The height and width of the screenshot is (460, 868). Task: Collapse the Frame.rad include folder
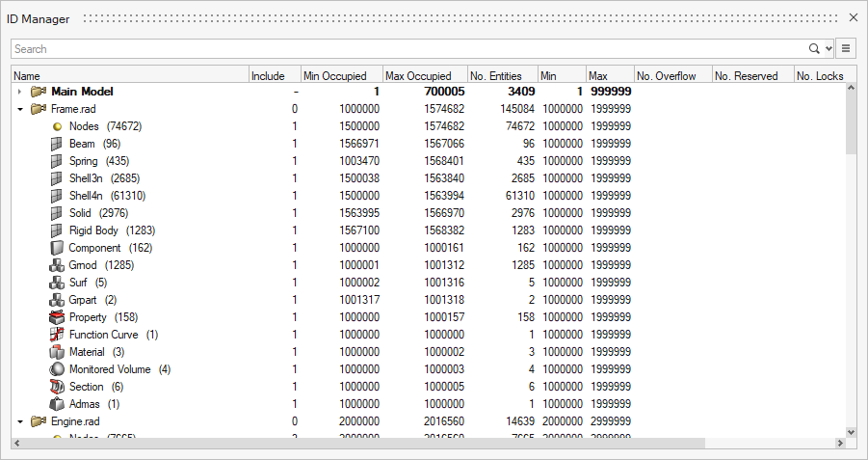coord(19,109)
